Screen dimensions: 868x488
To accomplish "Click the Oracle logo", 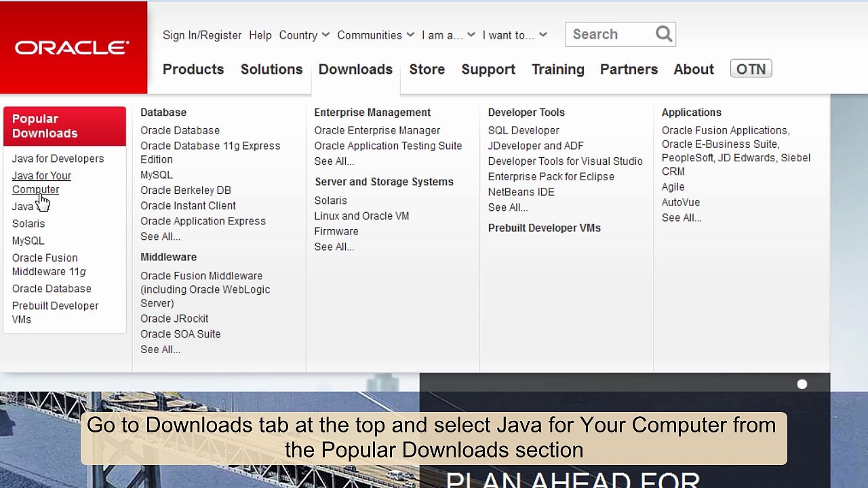I will pos(72,47).
